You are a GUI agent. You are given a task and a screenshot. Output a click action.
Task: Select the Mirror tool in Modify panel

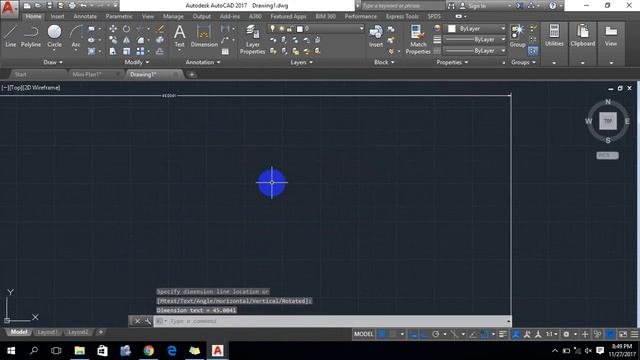click(127, 40)
